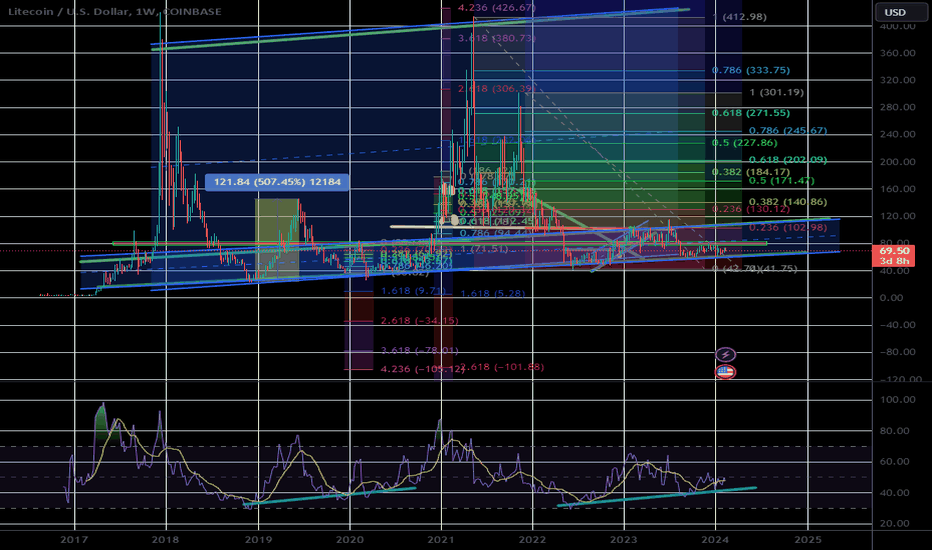Click Fib label 0.382 (184.17)
Image resolution: width=932 pixels, height=550 pixels.
pyautogui.click(x=751, y=172)
